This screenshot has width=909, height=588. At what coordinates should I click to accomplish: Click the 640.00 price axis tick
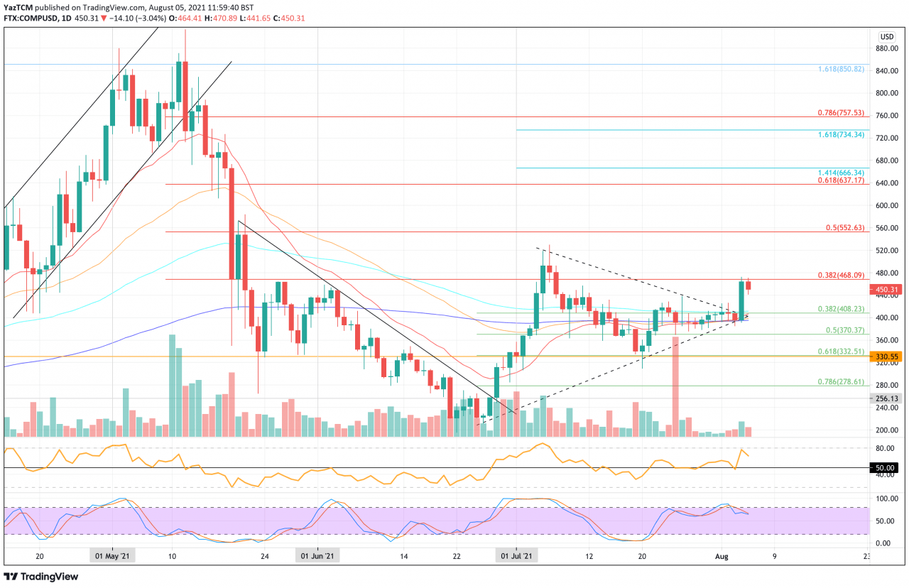point(888,183)
